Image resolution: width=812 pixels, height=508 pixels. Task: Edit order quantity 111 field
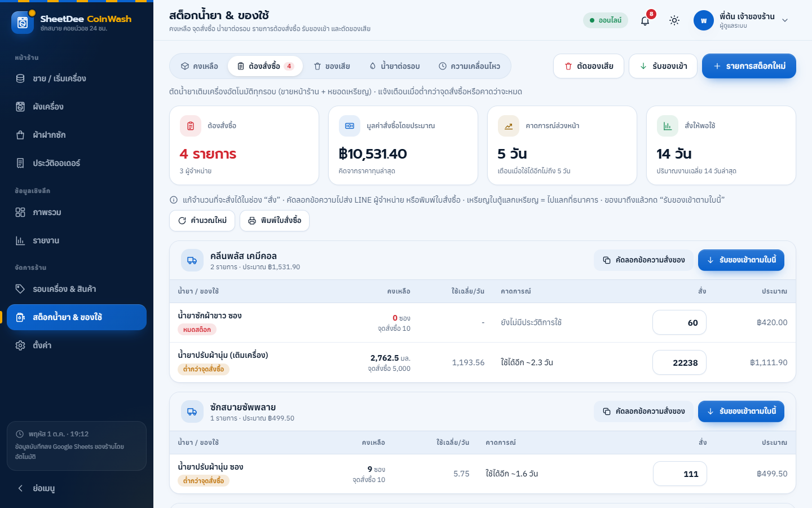(680, 474)
